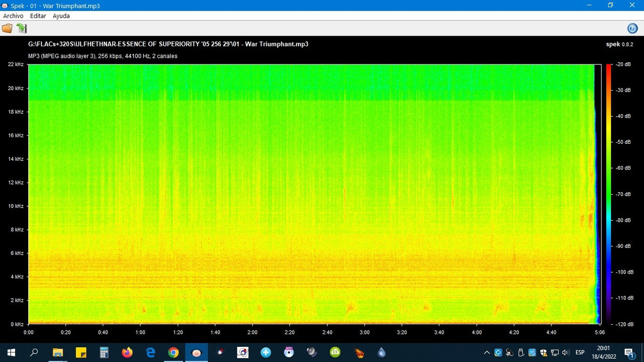Click the Save spectrogram toolbar icon
Viewport: 644px width, 362px height.
coord(21,28)
